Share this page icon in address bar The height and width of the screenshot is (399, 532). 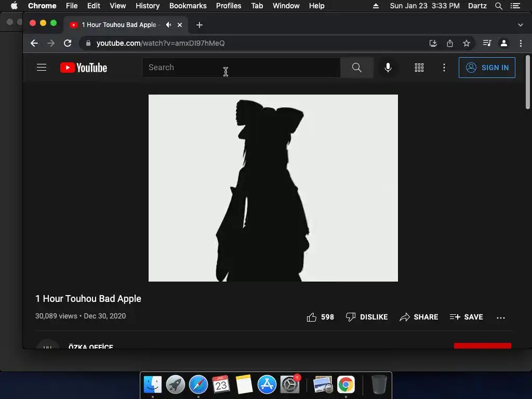[x=449, y=43]
